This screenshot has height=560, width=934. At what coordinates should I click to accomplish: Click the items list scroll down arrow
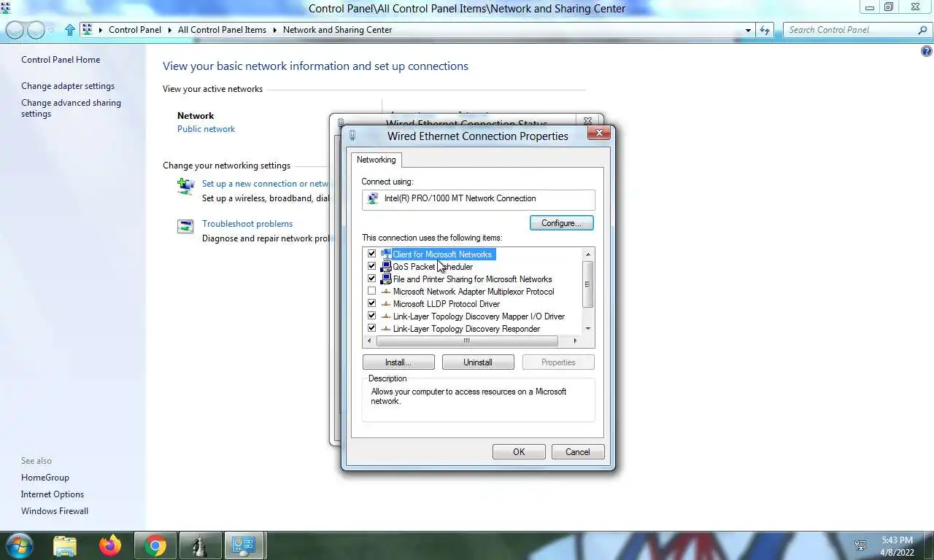[588, 329]
